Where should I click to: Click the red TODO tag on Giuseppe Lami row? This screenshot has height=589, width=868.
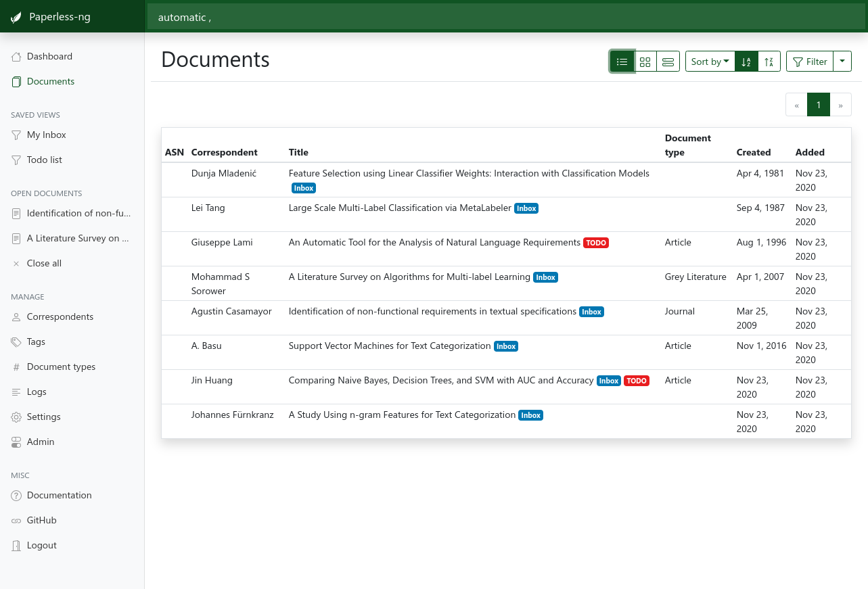596,243
